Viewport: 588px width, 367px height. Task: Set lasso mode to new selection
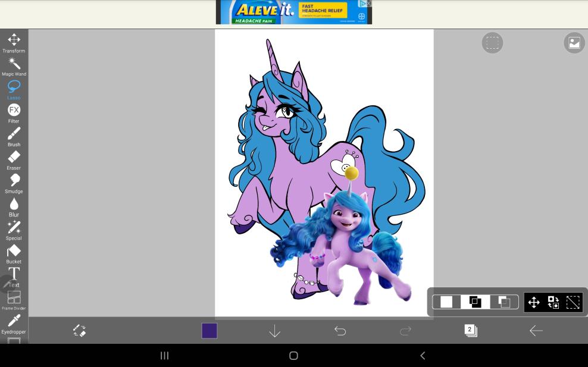446,302
